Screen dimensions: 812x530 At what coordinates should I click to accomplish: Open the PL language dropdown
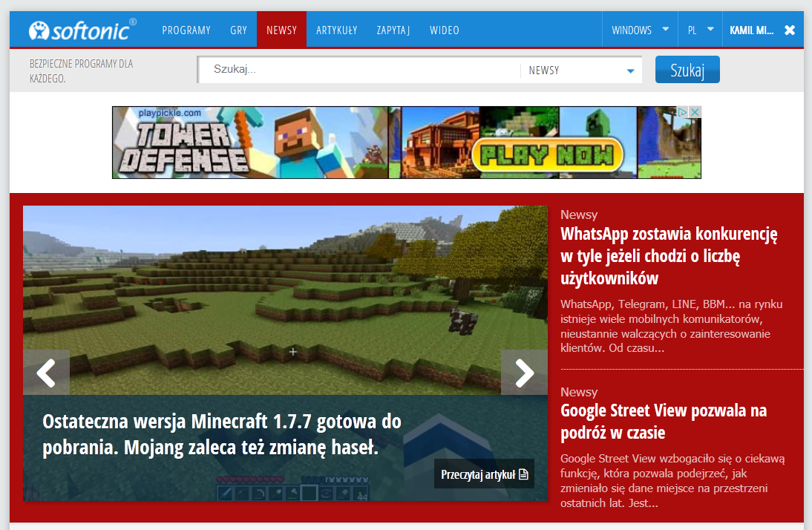click(700, 30)
